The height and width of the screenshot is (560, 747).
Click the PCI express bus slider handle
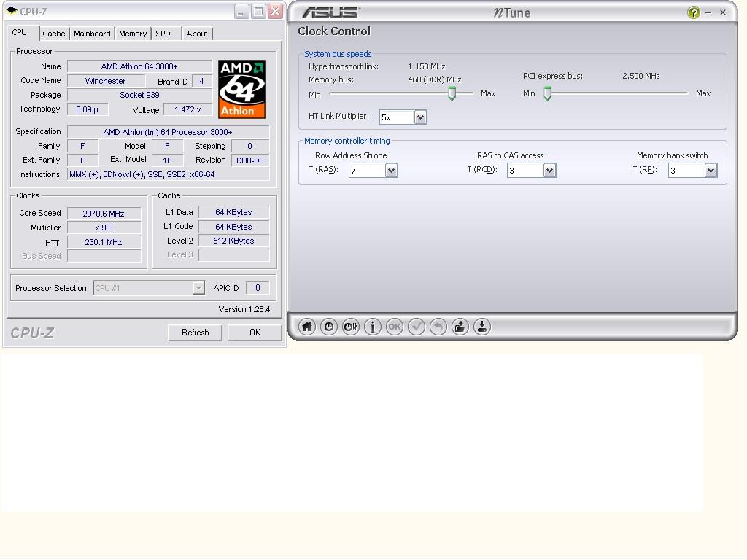point(548,93)
